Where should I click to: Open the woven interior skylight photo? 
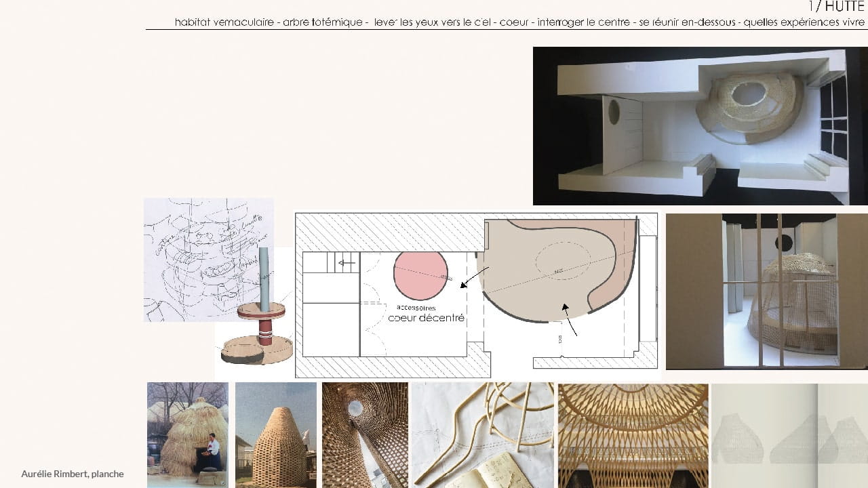tap(365, 434)
